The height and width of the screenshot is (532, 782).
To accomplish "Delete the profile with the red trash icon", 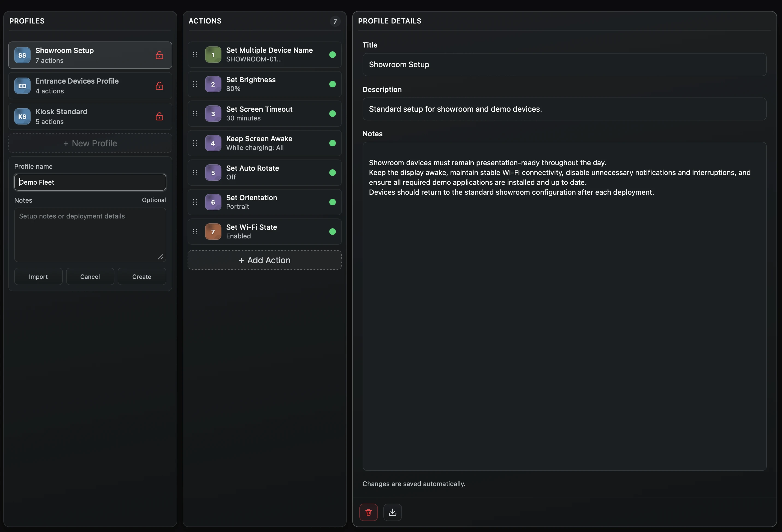I will [x=368, y=512].
